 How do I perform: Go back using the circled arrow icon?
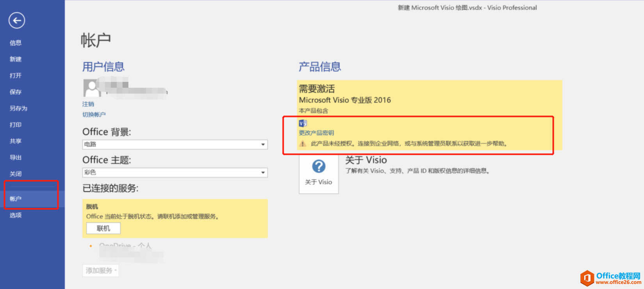click(x=17, y=21)
